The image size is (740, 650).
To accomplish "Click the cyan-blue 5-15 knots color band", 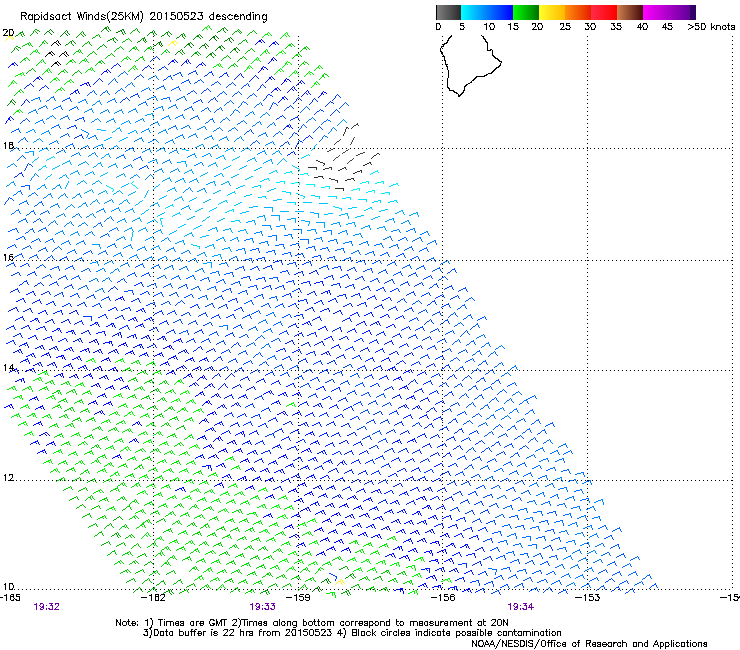I will [x=487, y=12].
